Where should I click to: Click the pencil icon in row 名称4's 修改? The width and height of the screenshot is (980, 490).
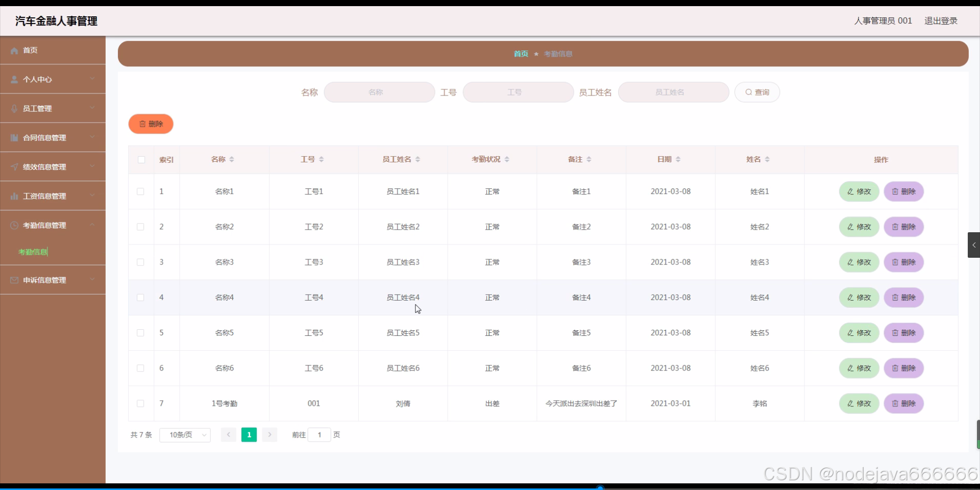point(850,298)
